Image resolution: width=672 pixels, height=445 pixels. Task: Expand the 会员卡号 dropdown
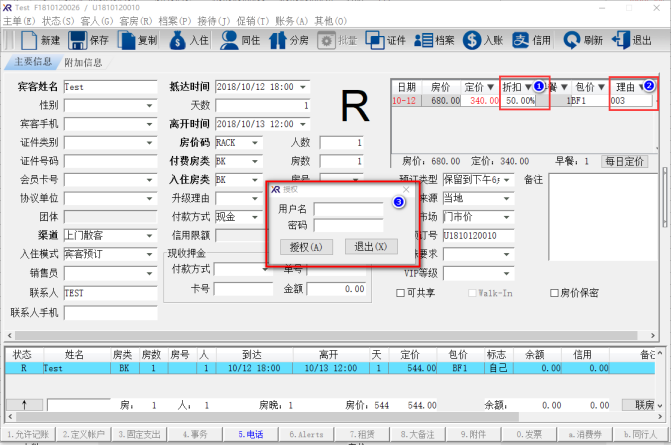[149, 180]
